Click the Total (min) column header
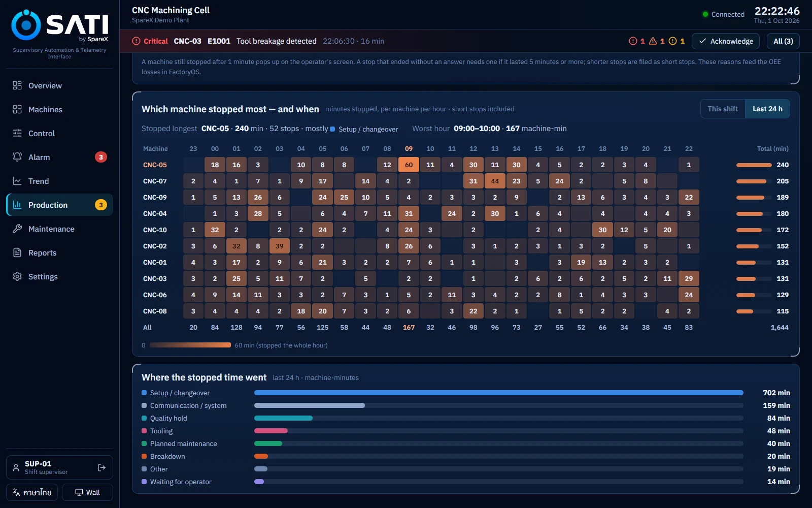812x508 pixels. pos(772,149)
